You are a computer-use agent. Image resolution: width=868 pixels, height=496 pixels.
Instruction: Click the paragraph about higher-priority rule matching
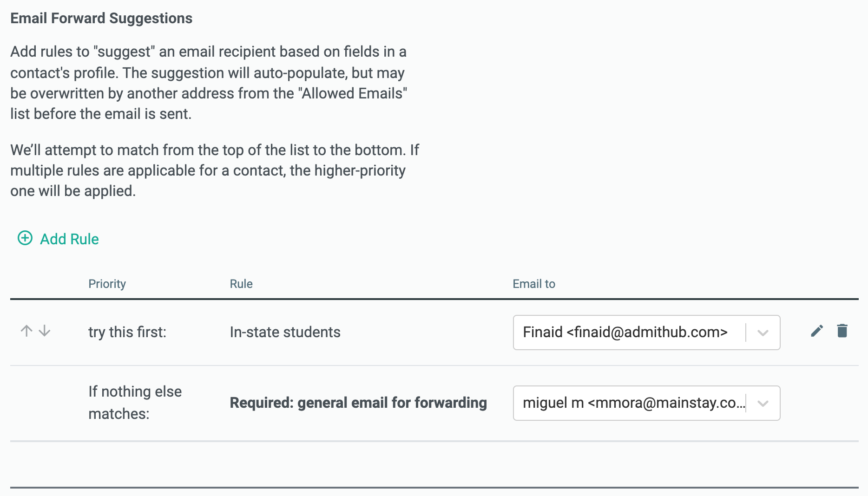[214, 170]
